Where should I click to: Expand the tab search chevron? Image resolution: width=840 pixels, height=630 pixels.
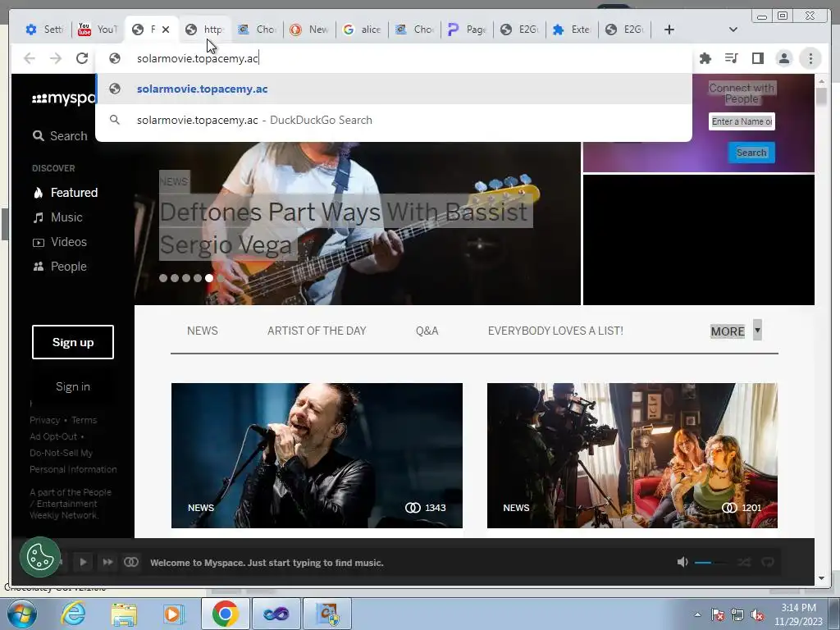point(733,30)
